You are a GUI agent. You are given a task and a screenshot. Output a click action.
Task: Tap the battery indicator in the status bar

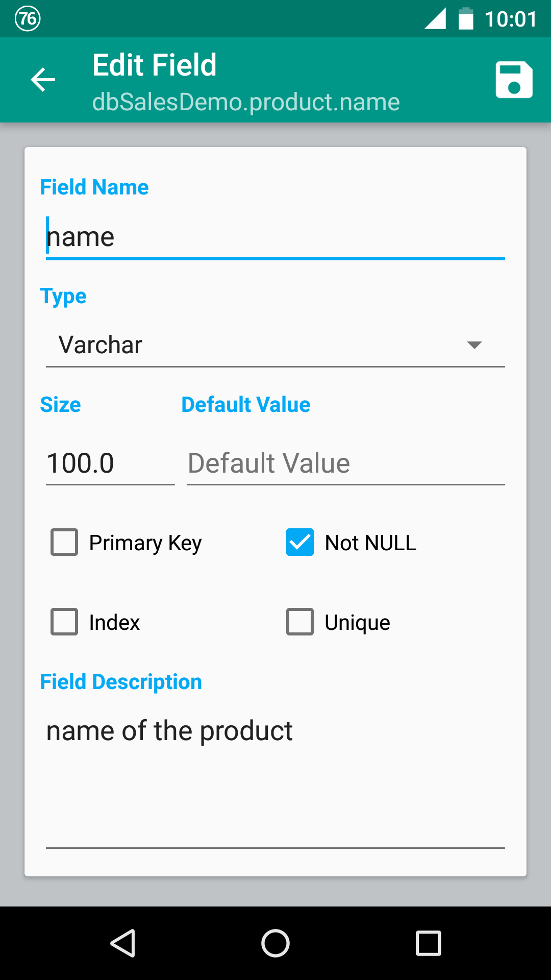(466, 18)
